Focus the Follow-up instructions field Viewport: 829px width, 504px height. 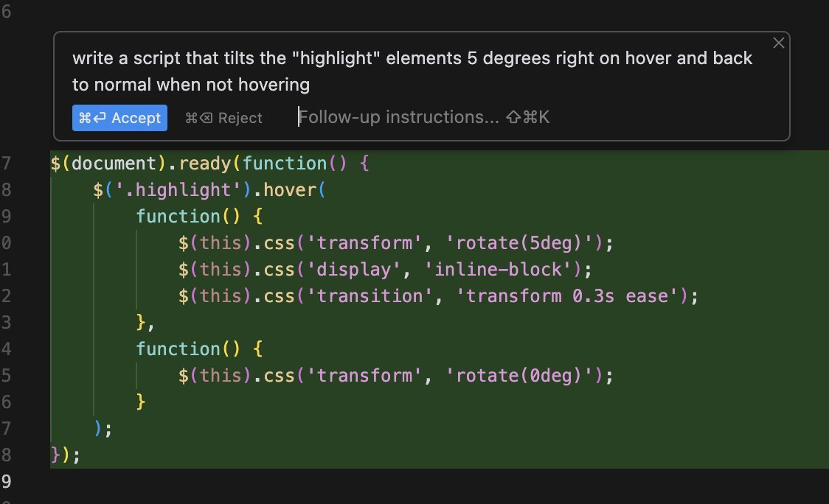[398, 117]
